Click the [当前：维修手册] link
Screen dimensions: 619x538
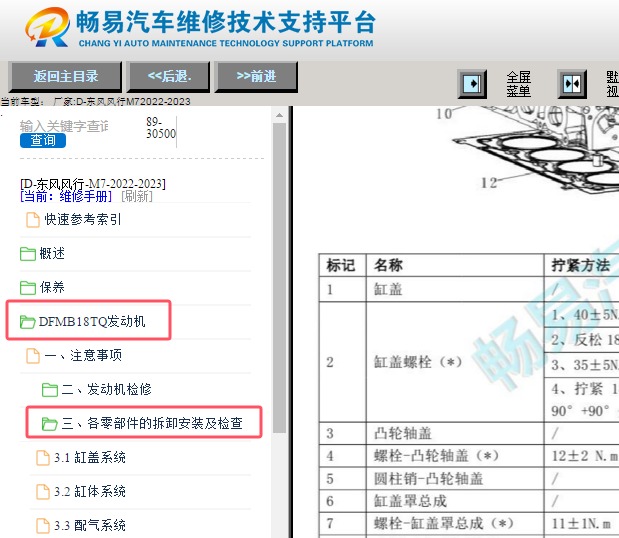click(x=66, y=196)
